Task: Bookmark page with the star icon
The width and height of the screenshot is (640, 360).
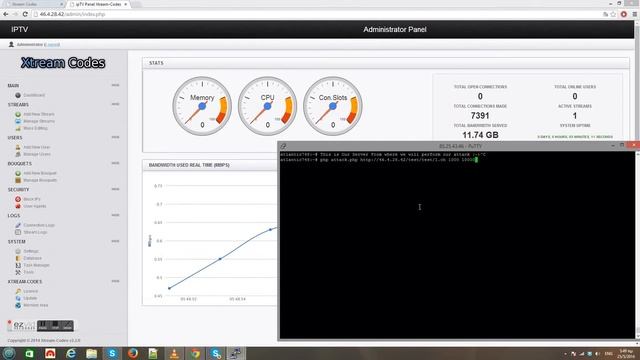Action: pyautogui.click(x=613, y=14)
